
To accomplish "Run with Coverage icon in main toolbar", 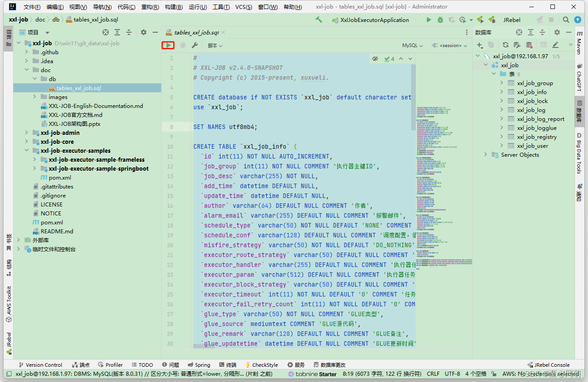I will point(451,20).
